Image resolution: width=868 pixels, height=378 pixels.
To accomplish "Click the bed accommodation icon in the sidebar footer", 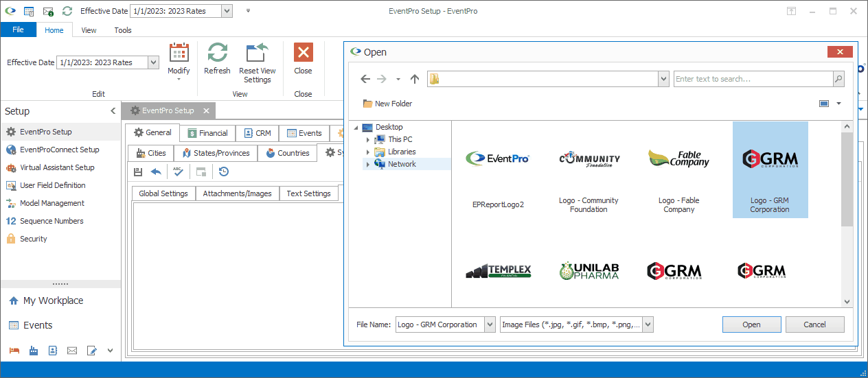I will (14, 351).
